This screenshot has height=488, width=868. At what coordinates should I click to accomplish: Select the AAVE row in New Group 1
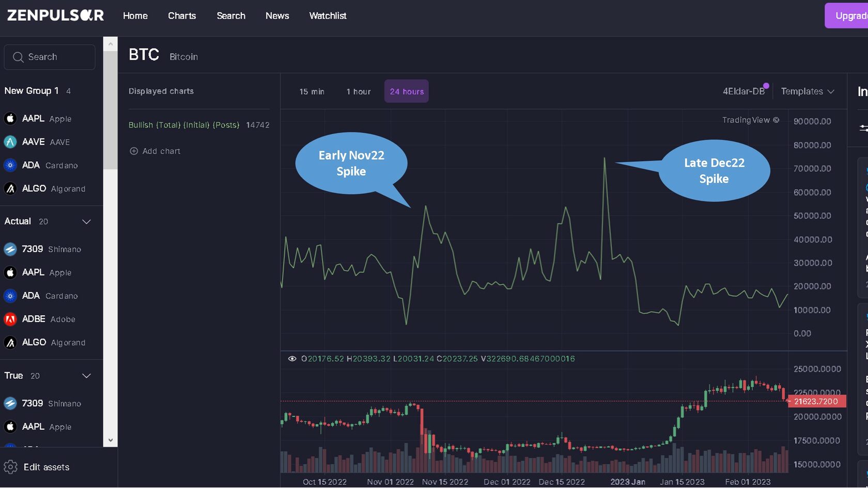(52, 142)
